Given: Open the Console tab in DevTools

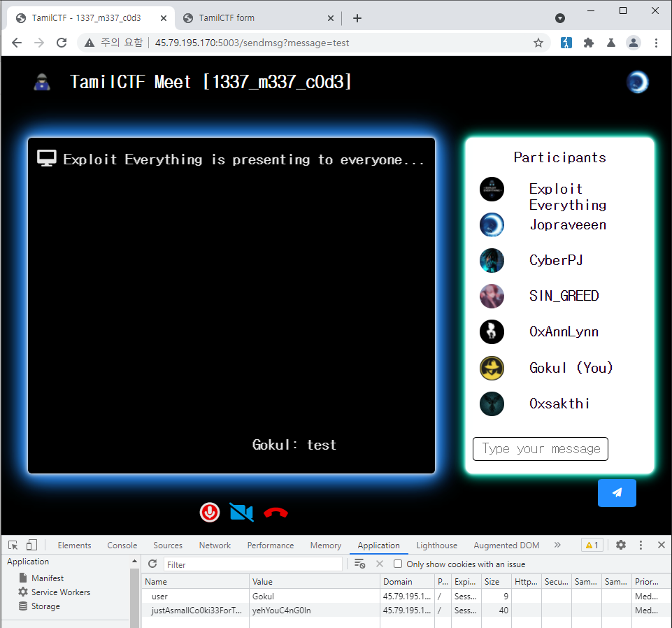Looking at the screenshot, I should tap(122, 545).
